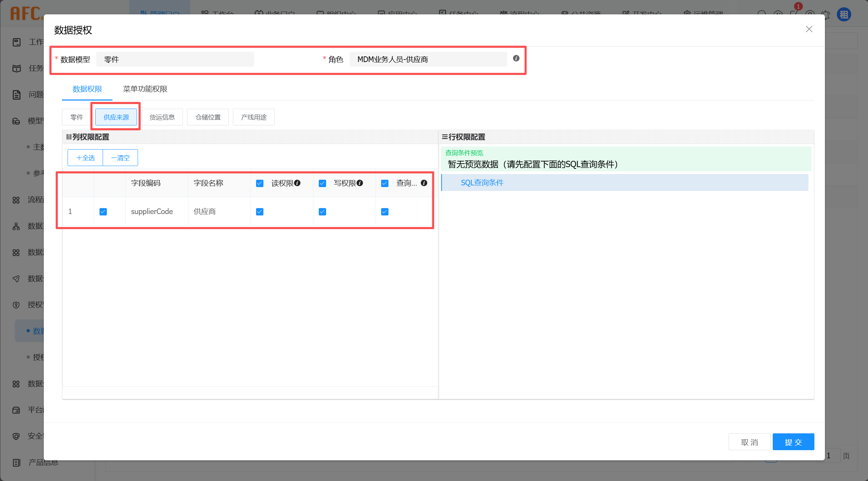
Task: Click the submit button
Action: (793, 442)
